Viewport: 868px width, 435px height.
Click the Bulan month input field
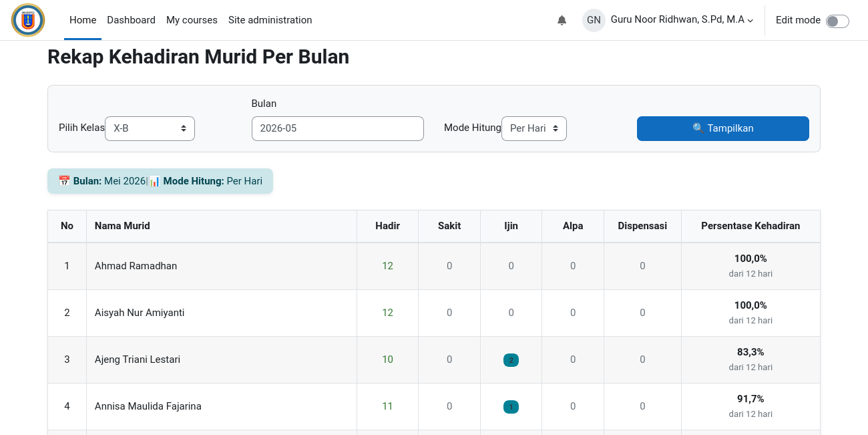coord(338,128)
